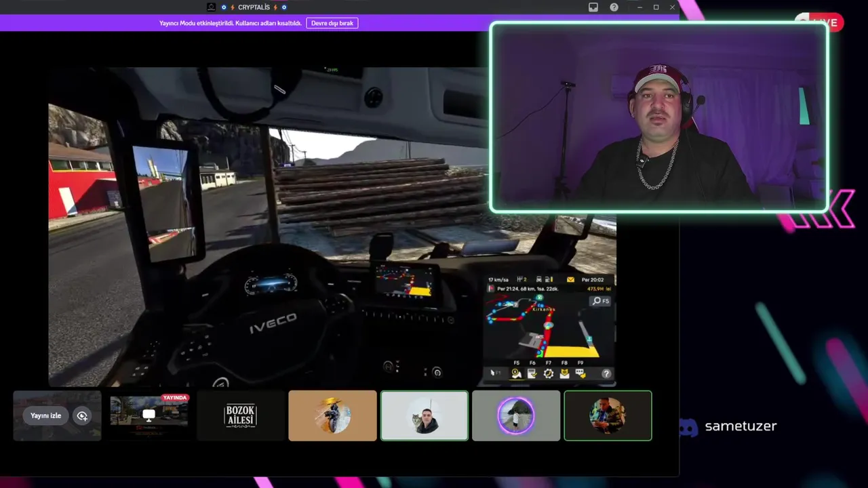Maximize the Discord window

tap(656, 7)
